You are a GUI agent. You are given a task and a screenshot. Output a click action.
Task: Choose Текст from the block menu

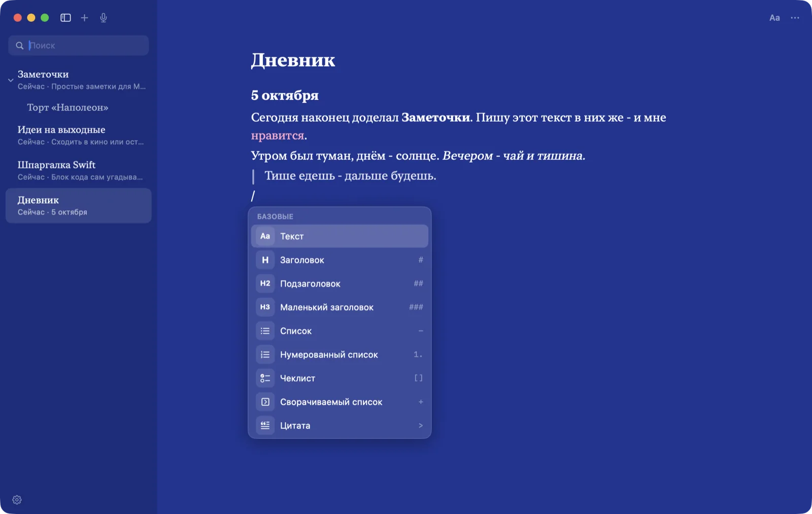[340, 236]
